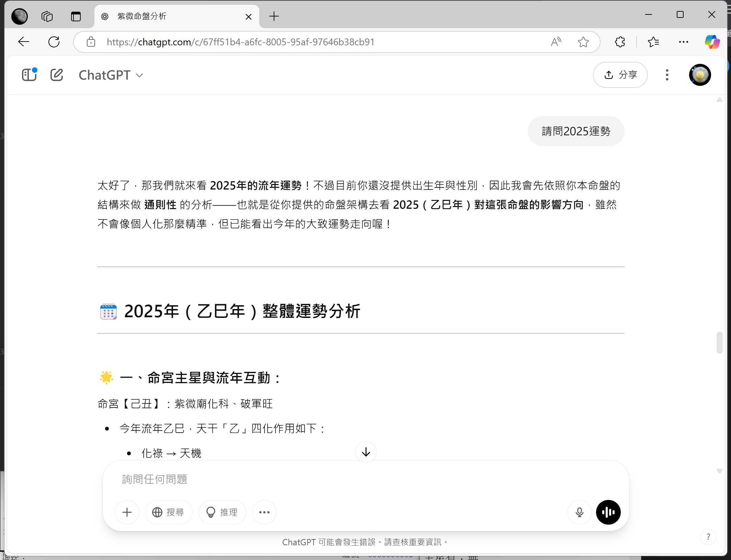Open the Copilot icon in Edge toolbar
Screen dimensions: 731x560
coord(712,42)
